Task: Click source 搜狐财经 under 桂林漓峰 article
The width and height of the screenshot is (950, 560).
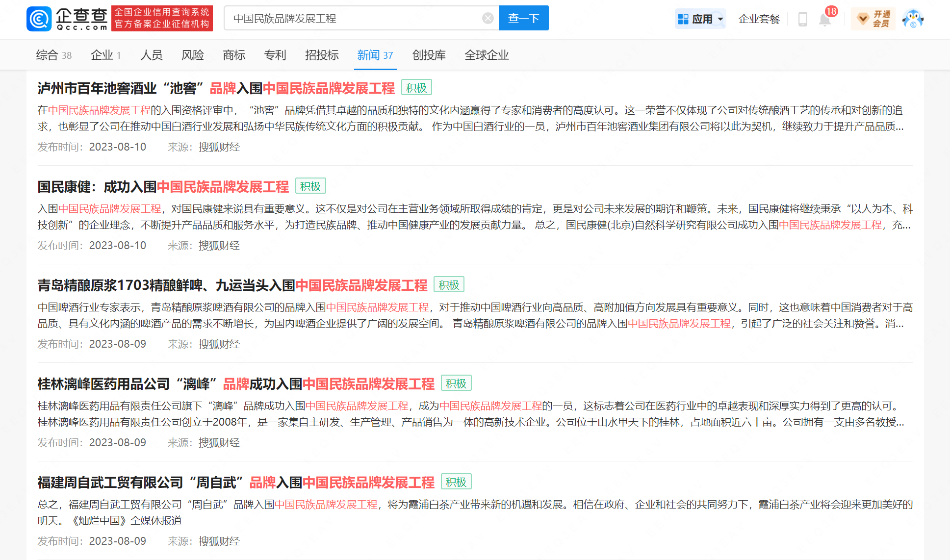Action: pyautogui.click(x=219, y=443)
